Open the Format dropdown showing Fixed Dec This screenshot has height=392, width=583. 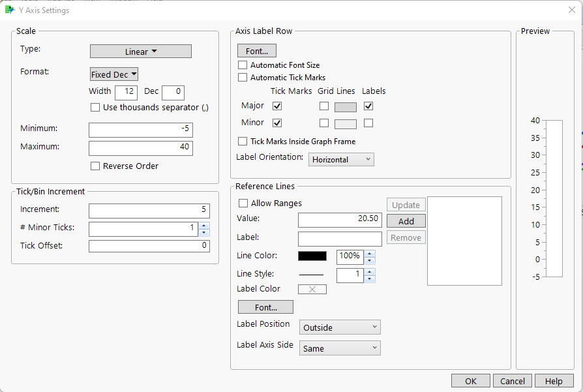point(113,74)
